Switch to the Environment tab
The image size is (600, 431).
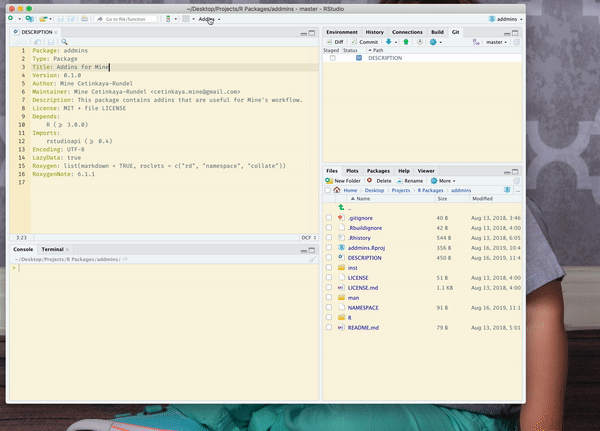[342, 32]
